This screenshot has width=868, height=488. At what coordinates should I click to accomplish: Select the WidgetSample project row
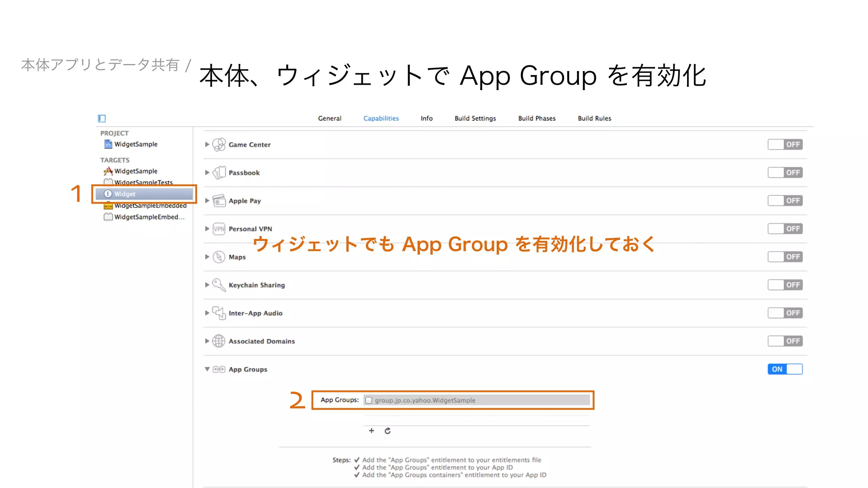coord(144,144)
